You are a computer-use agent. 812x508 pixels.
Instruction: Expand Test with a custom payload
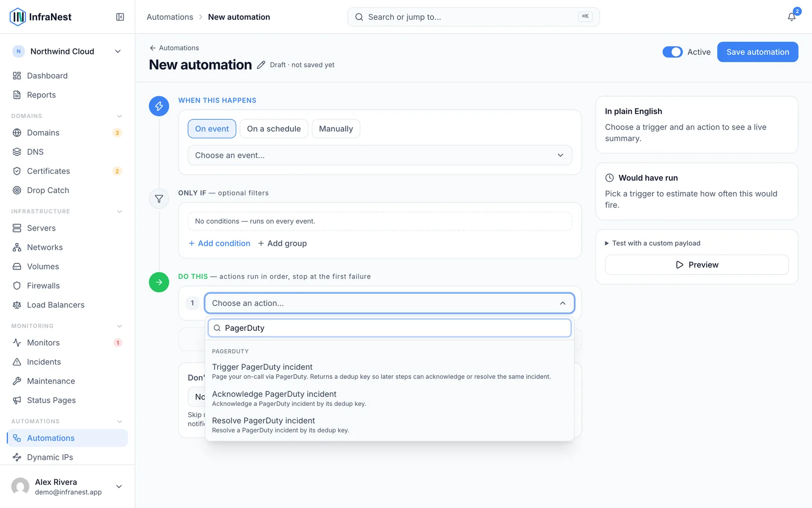pos(652,243)
